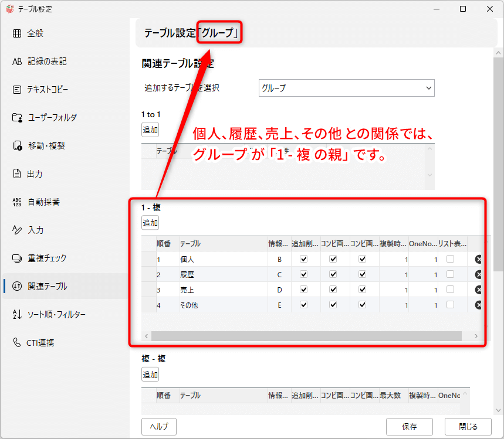Open the 追加するテーブルを選択 dropdown

point(346,88)
